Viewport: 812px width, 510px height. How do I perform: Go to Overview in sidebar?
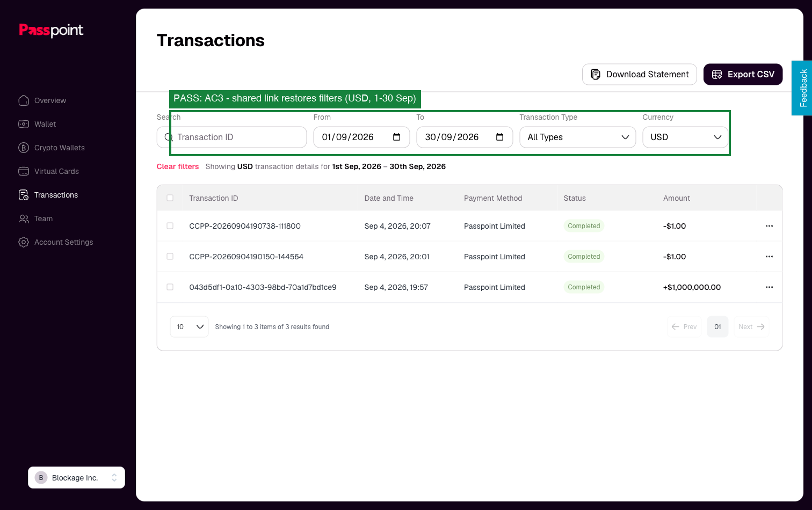[50, 100]
